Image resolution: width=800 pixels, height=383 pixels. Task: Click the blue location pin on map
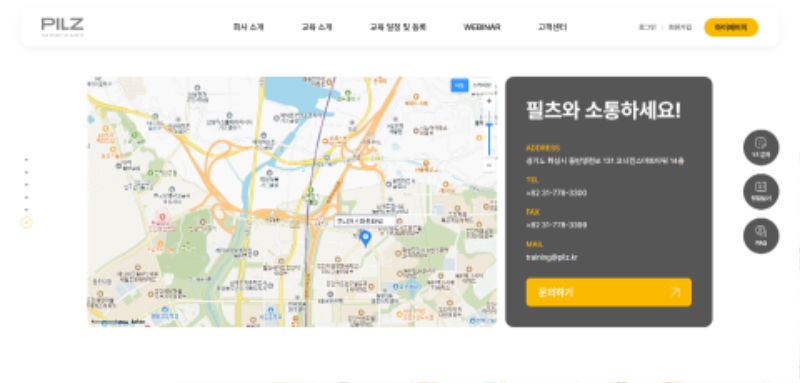(x=365, y=239)
